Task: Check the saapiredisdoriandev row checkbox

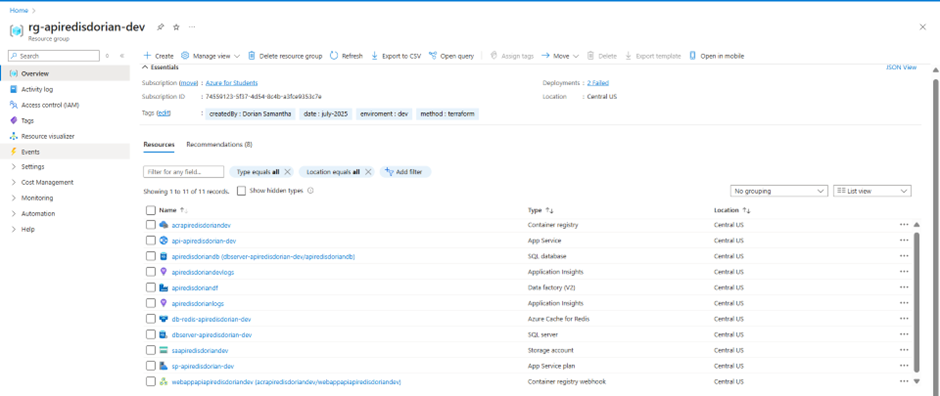Action: click(x=150, y=350)
